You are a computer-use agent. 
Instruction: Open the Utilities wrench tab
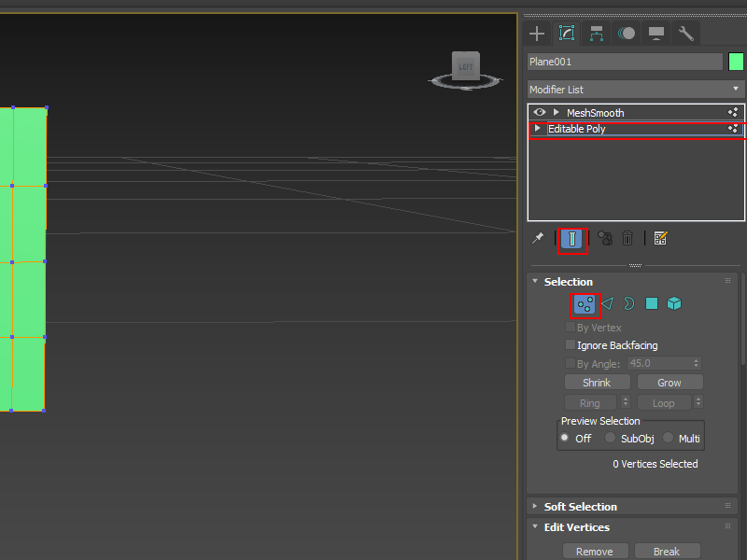[686, 34]
